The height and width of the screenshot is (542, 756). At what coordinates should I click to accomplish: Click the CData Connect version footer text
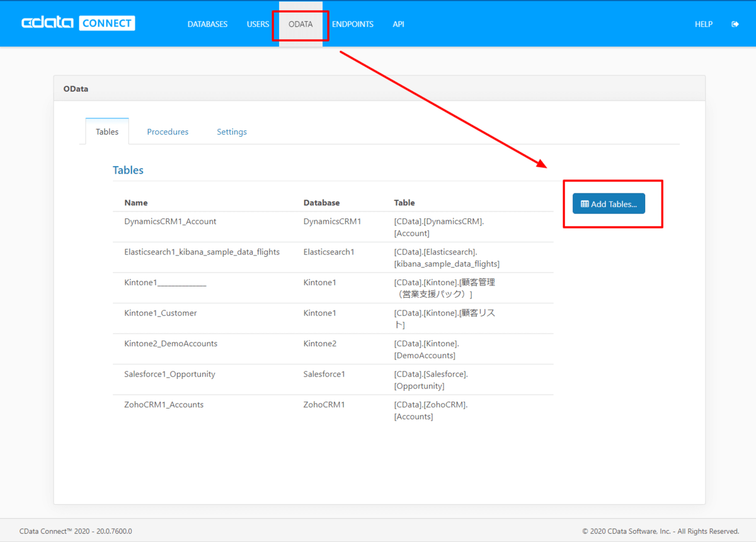(x=76, y=531)
